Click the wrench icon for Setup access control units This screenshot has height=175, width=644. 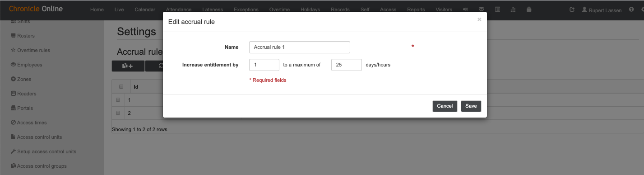coord(14,151)
